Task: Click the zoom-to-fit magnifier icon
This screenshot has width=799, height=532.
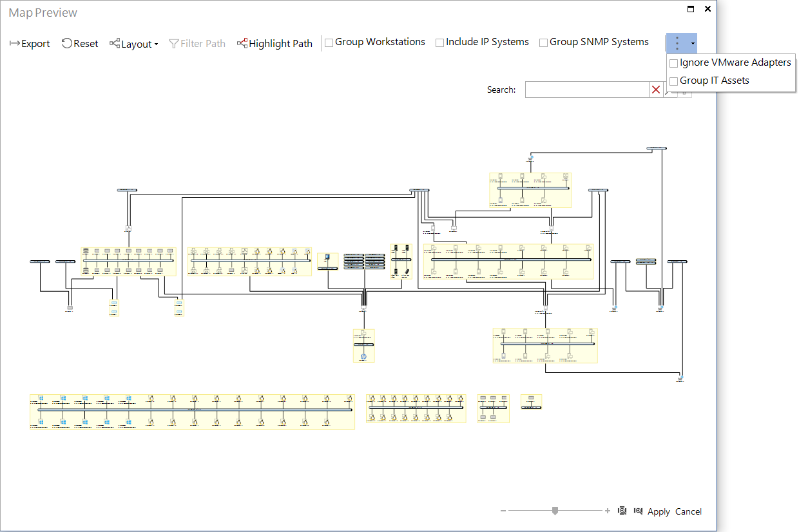Action: [x=622, y=511]
